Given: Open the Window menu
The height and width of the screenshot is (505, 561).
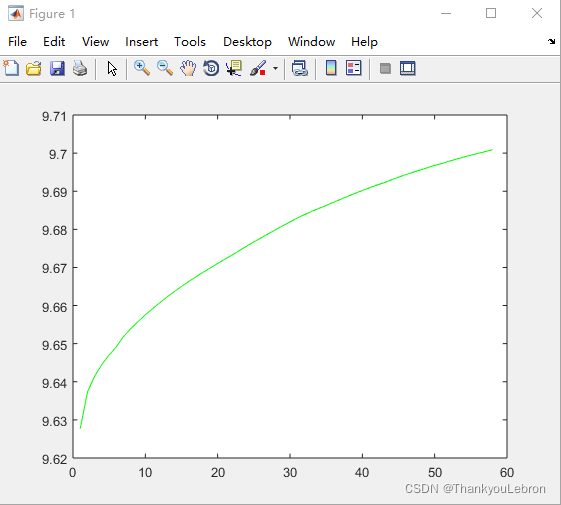Looking at the screenshot, I should click(x=311, y=42).
